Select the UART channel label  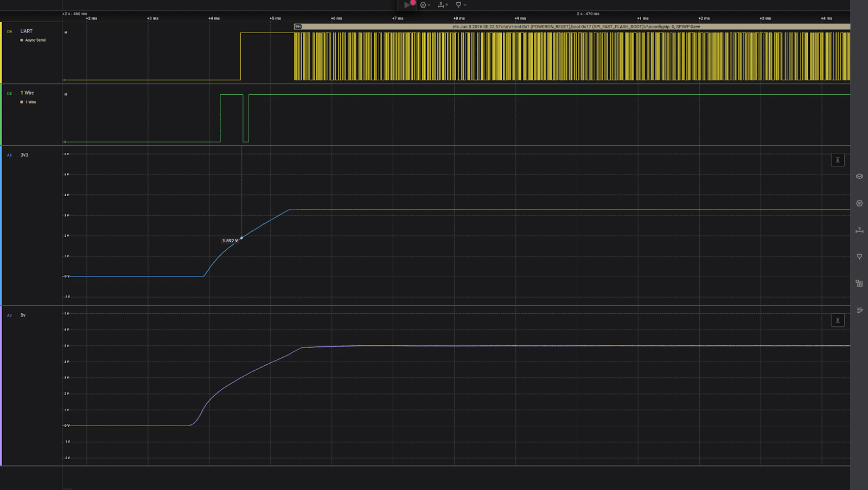(x=27, y=31)
